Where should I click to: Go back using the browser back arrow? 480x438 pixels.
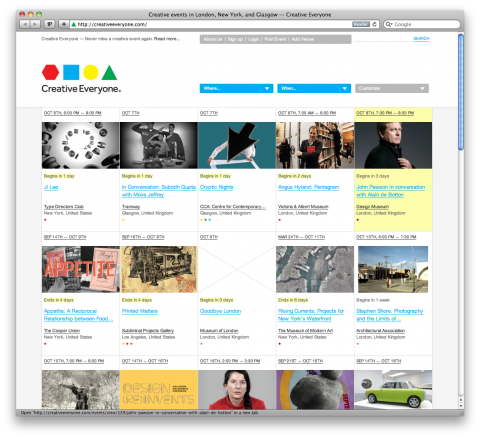[24, 24]
